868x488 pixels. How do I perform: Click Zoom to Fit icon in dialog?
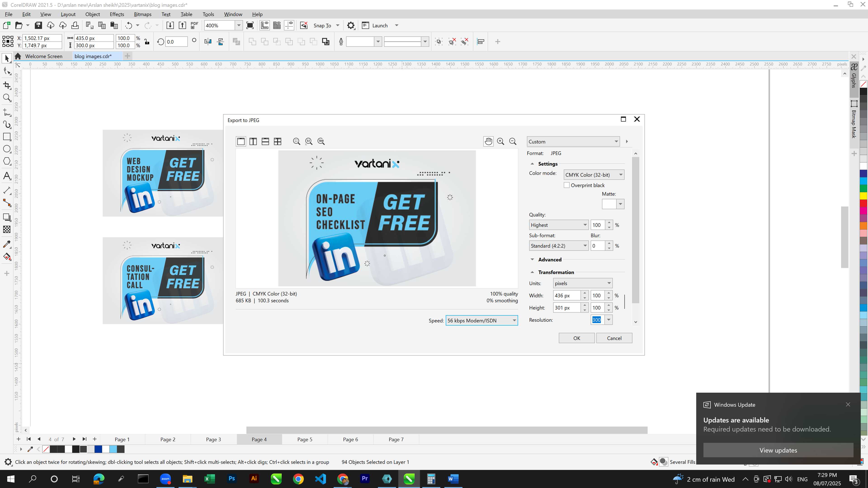coord(297,141)
